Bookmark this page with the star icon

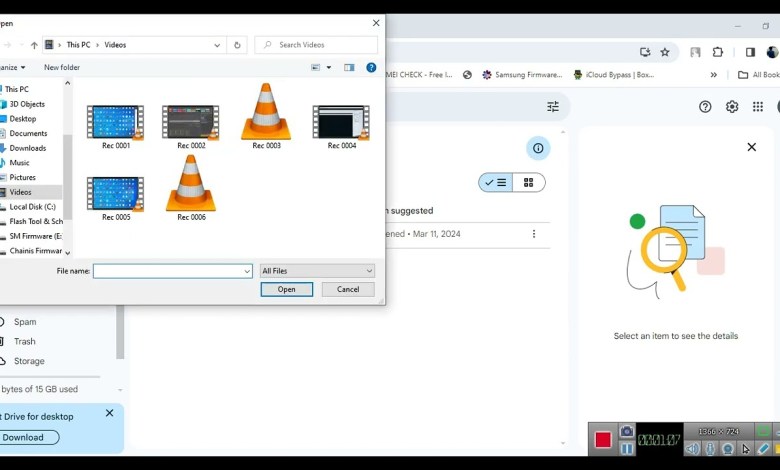coord(665,52)
